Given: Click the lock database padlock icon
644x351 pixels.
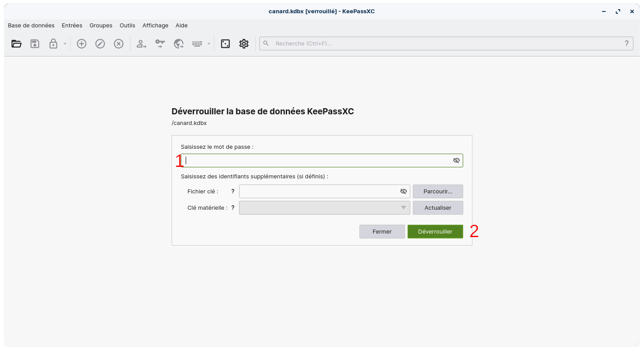Looking at the screenshot, I should click(53, 44).
